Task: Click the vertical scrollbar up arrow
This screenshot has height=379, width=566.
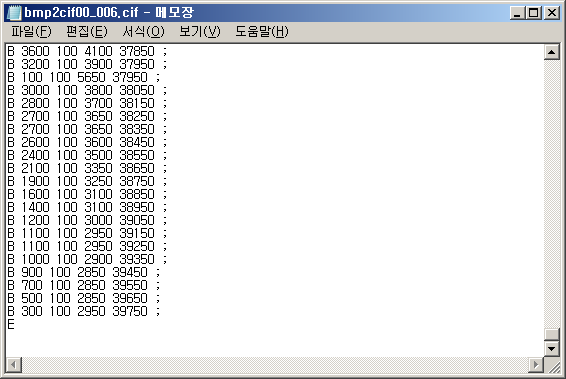Action: click(552, 53)
